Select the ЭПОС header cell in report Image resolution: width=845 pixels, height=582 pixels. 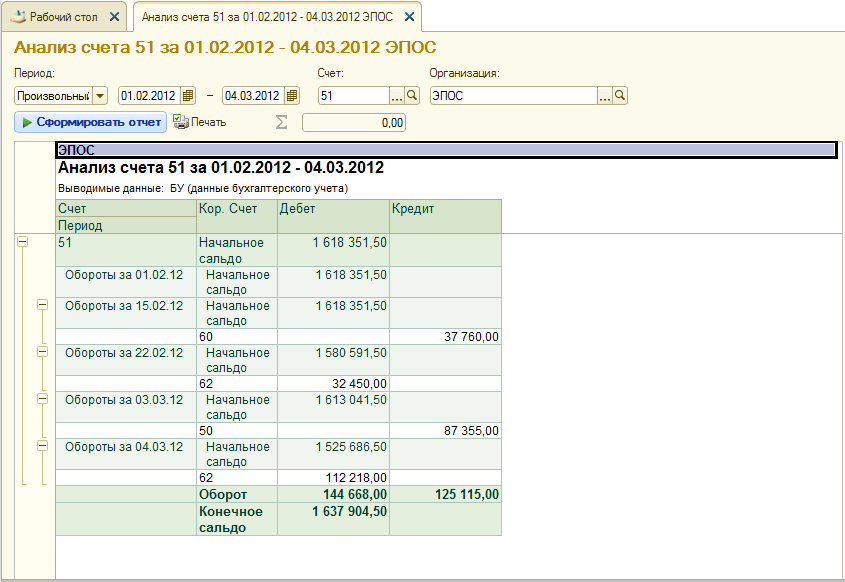click(x=446, y=150)
